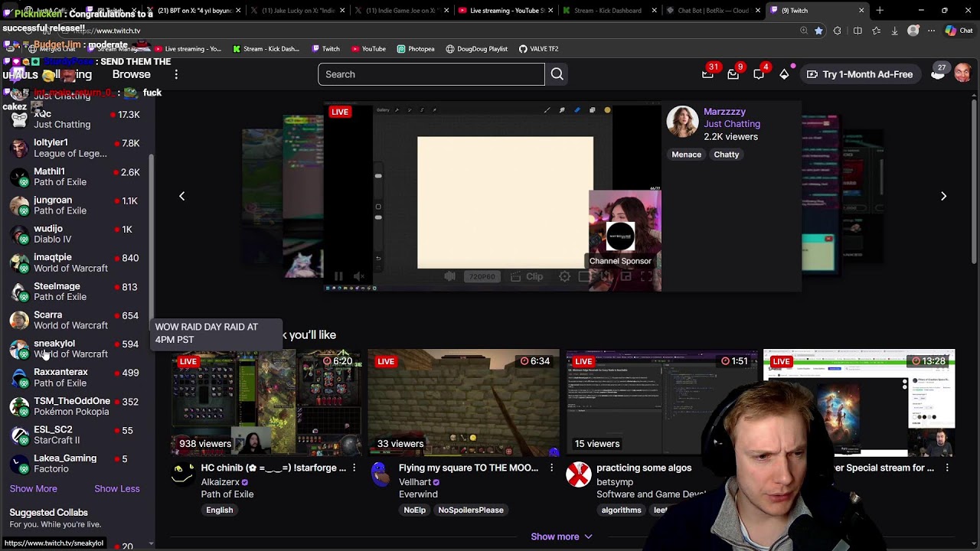Click the Path of Exile category under Alkaizerx

pyautogui.click(x=227, y=494)
